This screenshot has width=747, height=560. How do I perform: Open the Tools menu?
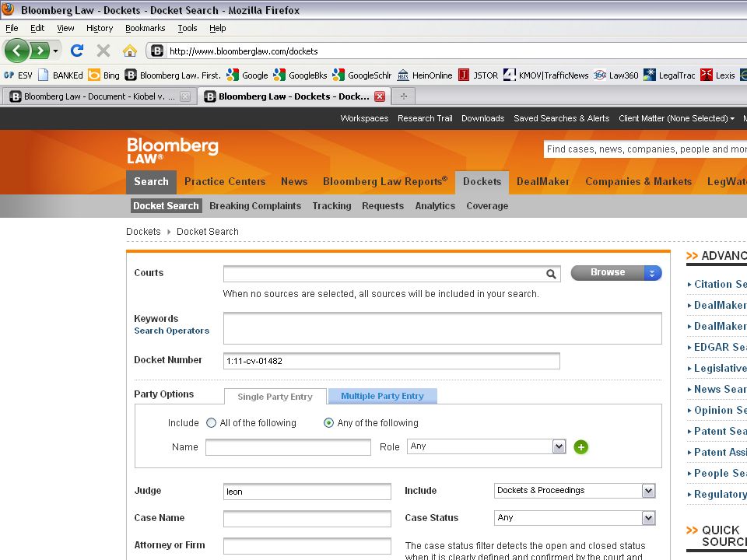tap(188, 28)
